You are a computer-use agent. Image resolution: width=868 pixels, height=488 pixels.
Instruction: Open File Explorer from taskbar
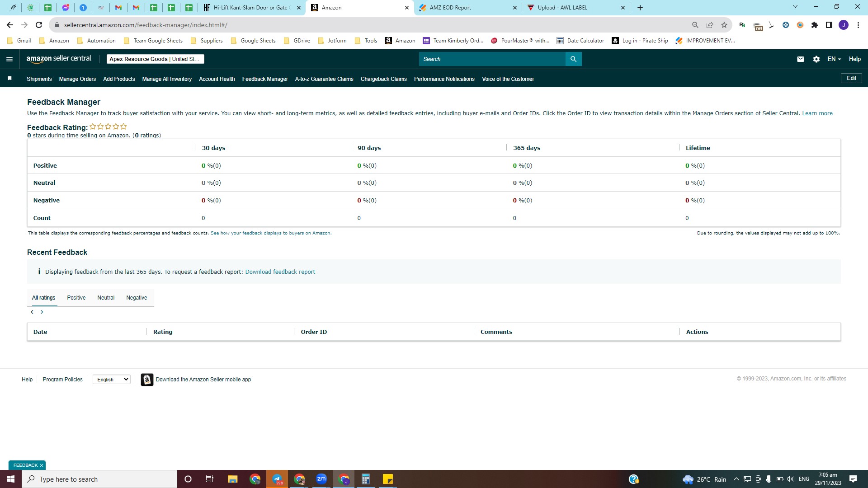click(x=233, y=479)
